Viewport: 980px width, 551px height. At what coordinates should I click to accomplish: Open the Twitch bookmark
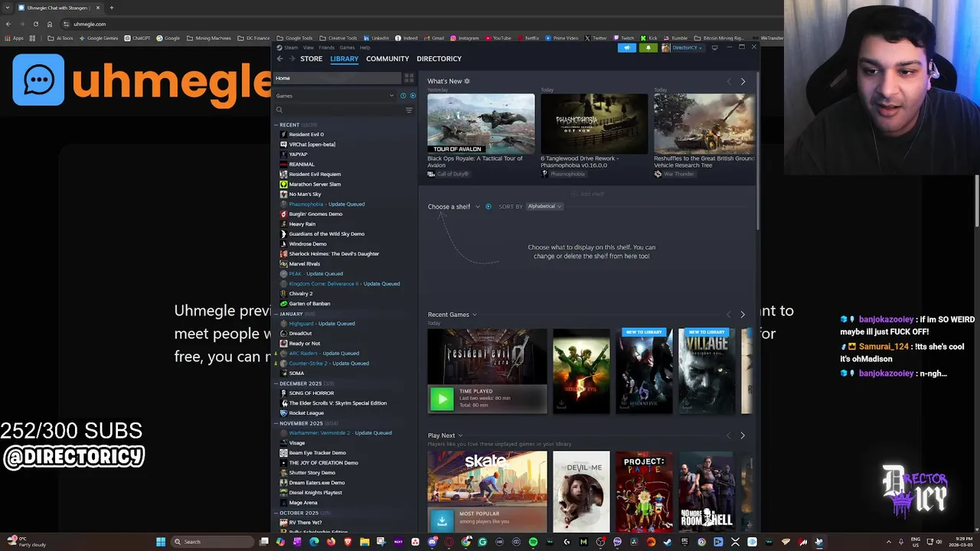pyautogui.click(x=624, y=38)
